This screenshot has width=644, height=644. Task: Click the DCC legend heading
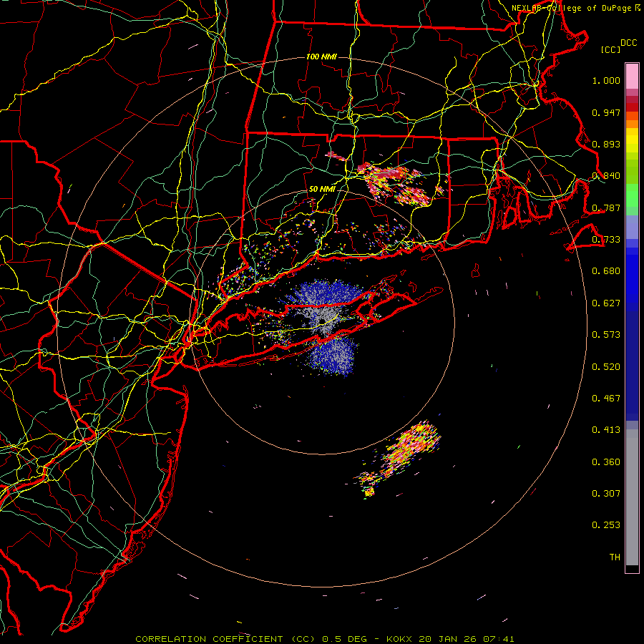(x=628, y=43)
